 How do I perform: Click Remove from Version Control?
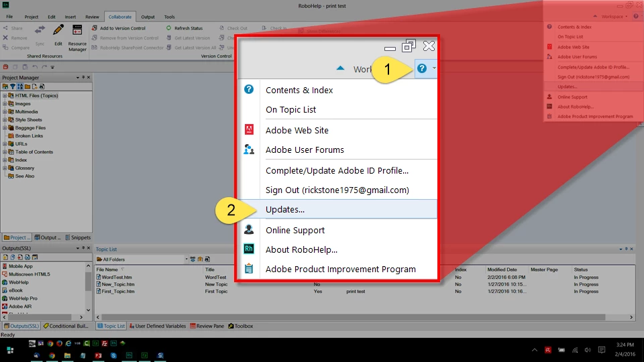click(125, 38)
